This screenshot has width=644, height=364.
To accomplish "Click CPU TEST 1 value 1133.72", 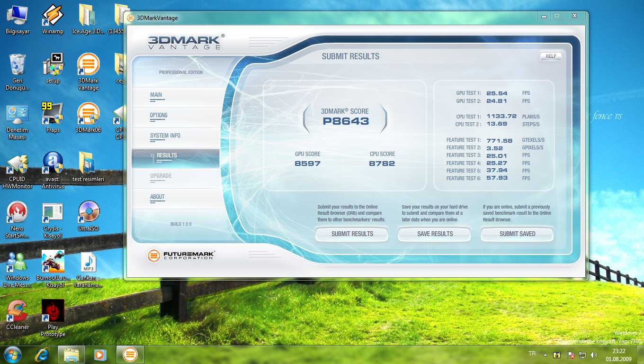I will 501,117.
